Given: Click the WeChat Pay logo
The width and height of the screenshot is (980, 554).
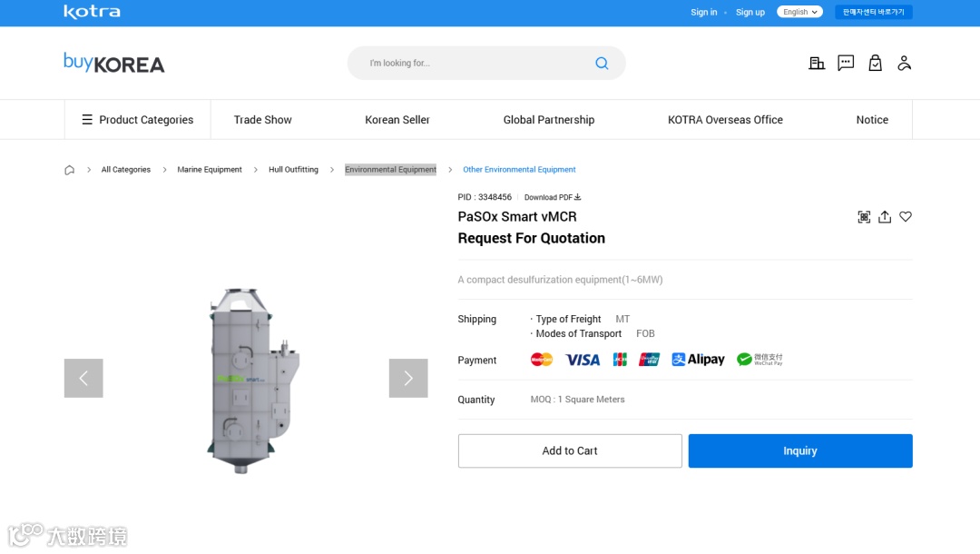Looking at the screenshot, I should (759, 360).
